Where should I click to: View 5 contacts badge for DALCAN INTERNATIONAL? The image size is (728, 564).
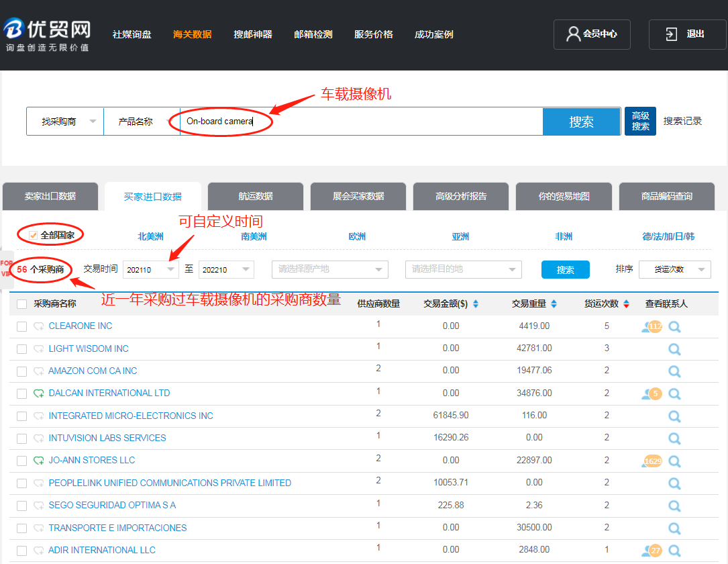coord(652,394)
